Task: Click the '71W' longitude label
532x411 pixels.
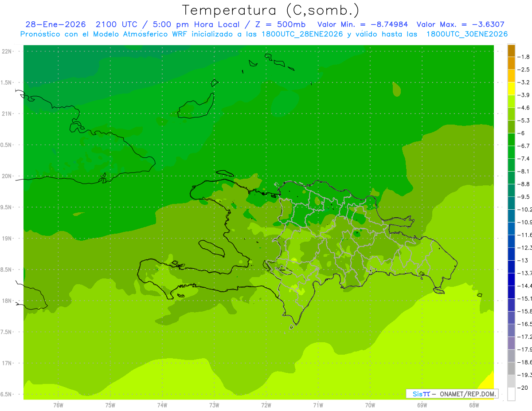Action: coord(318,405)
